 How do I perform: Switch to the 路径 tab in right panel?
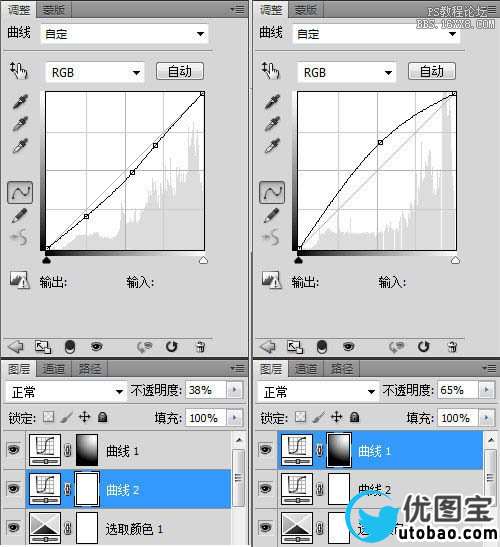click(342, 369)
